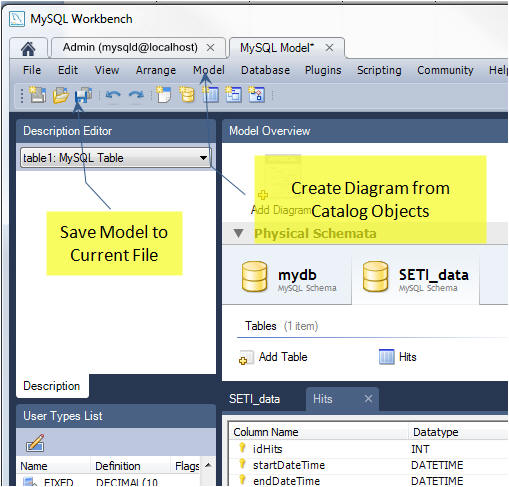Select the startDateTime column name
The image size is (509, 487).
coord(289,465)
